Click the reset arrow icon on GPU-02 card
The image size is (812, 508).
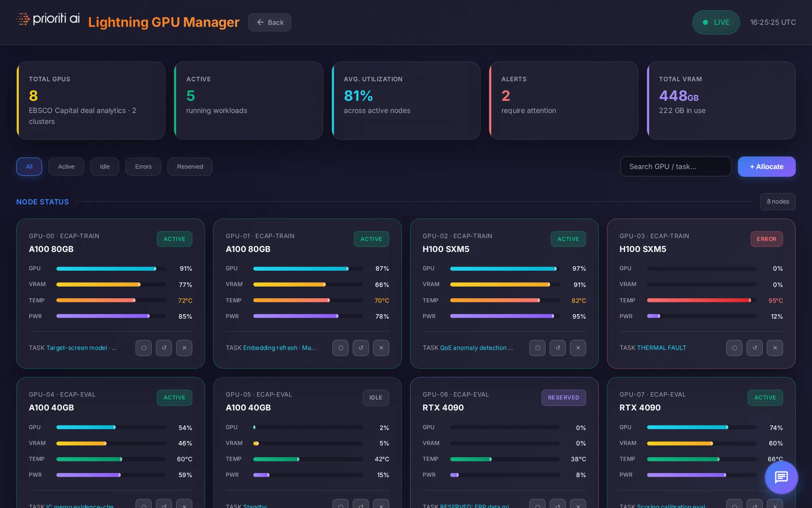tap(558, 348)
